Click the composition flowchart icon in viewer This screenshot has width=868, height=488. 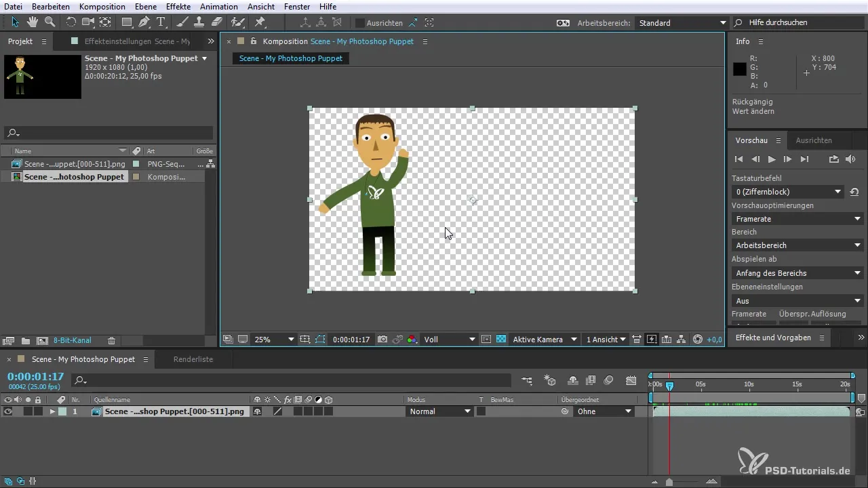(x=681, y=339)
